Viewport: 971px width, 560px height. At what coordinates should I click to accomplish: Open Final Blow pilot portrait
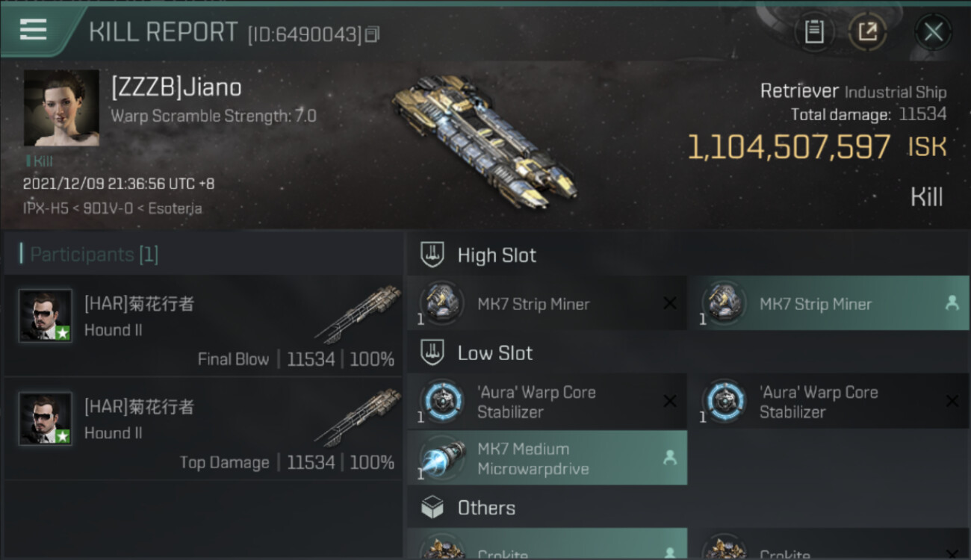point(46,316)
